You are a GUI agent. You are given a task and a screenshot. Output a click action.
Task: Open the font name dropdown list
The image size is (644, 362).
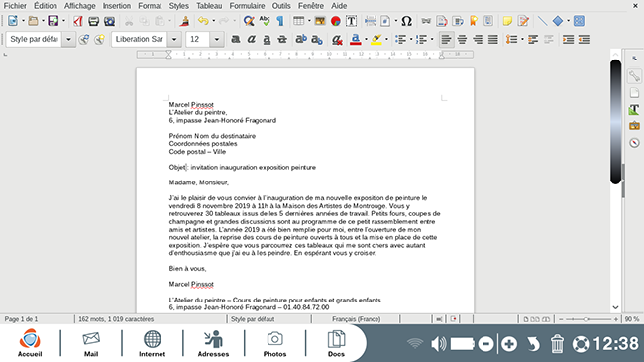pos(174,39)
